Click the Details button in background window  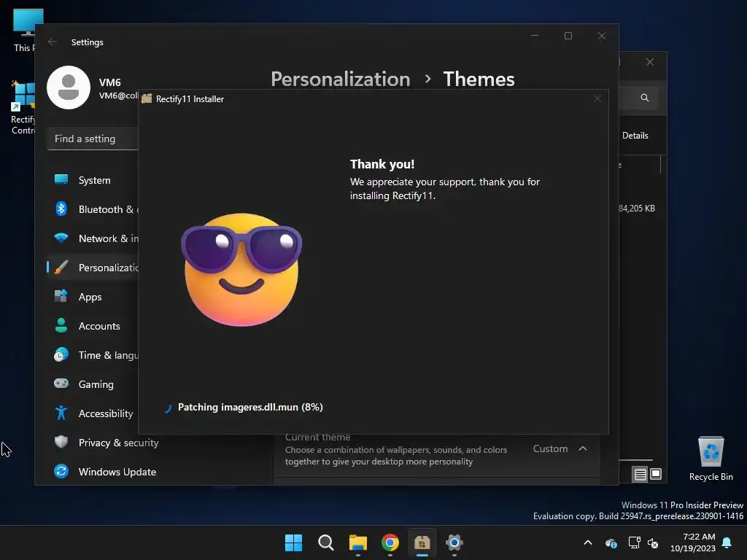coord(635,135)
